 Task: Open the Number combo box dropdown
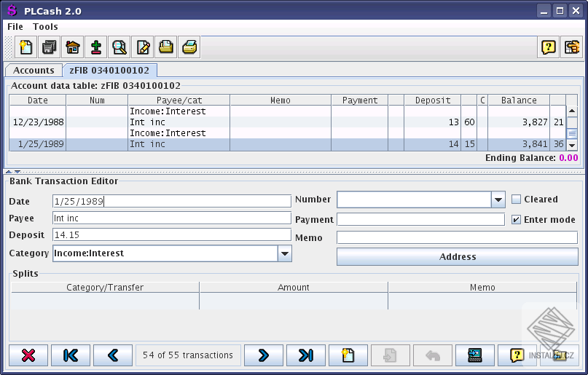[498, 200]
